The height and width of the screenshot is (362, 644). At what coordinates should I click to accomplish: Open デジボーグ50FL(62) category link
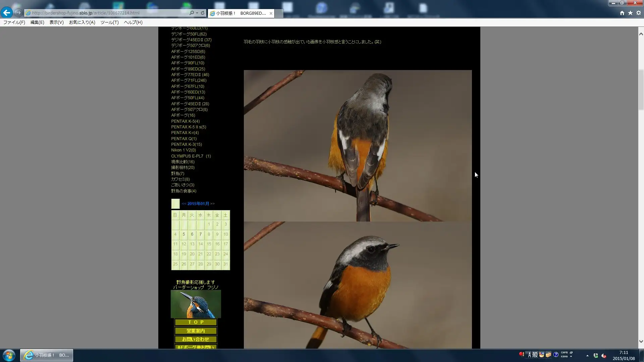189,34
